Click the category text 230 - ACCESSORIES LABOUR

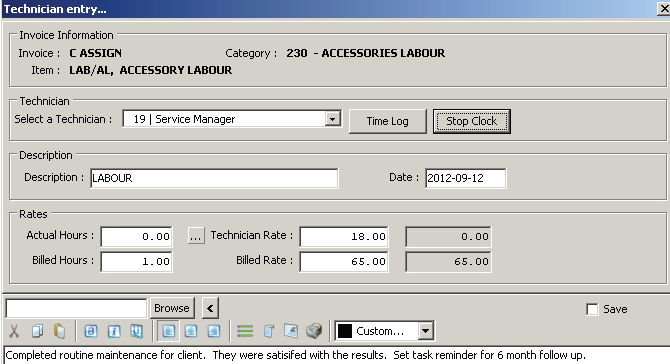(365, 53)
